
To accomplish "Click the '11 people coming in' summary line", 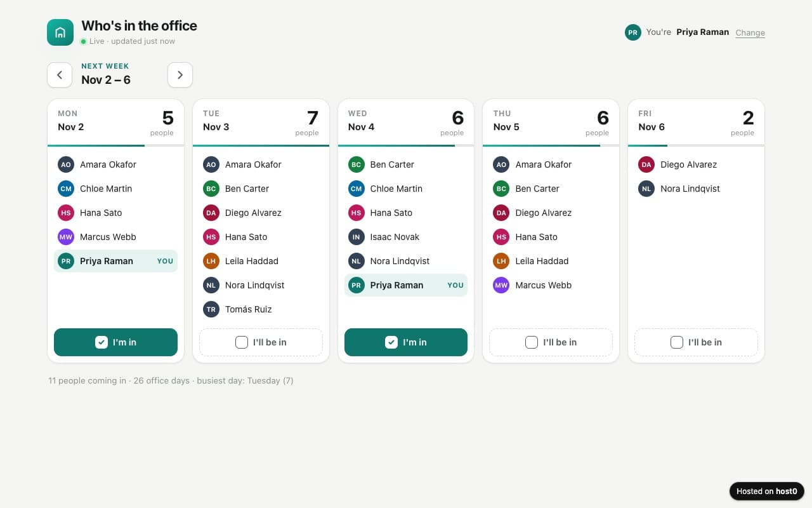I will pos(171,381).
